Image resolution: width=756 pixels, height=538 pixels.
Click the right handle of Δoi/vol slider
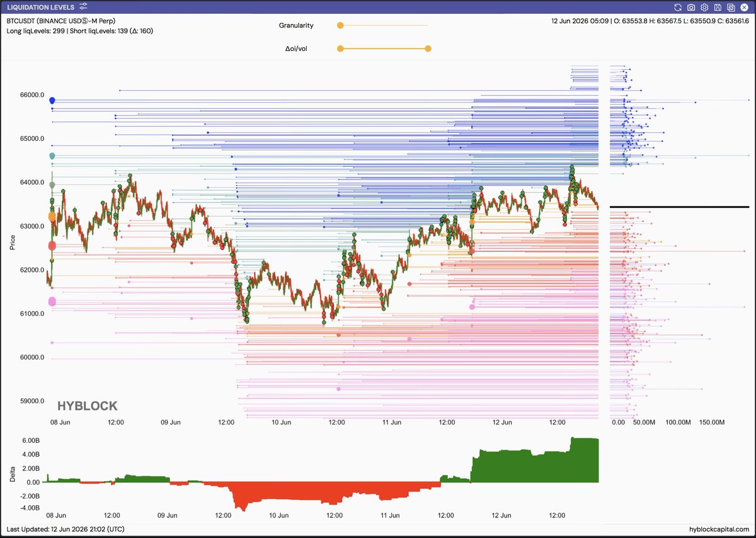pos(428,49)
